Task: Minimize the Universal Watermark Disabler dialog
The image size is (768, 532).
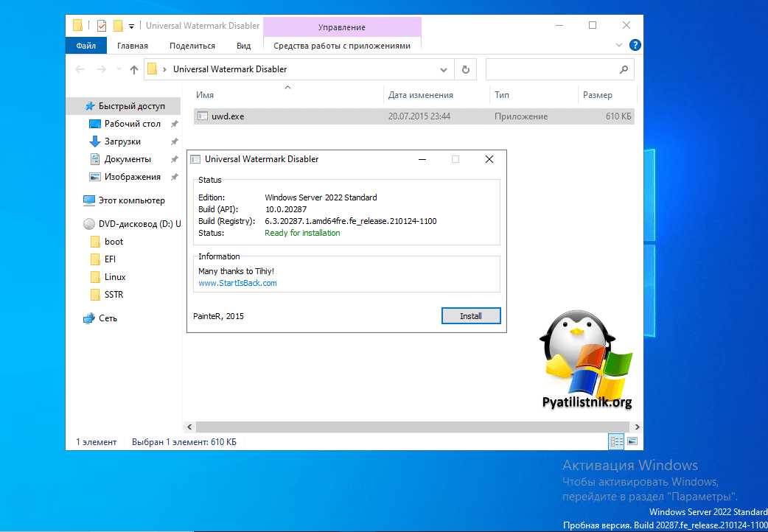Action: [x=422, y=159]
